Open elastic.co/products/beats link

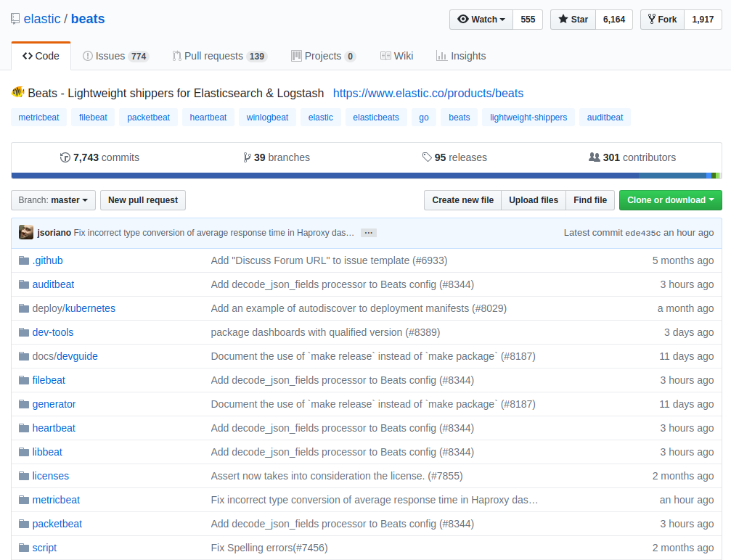[x=428, y=93]
